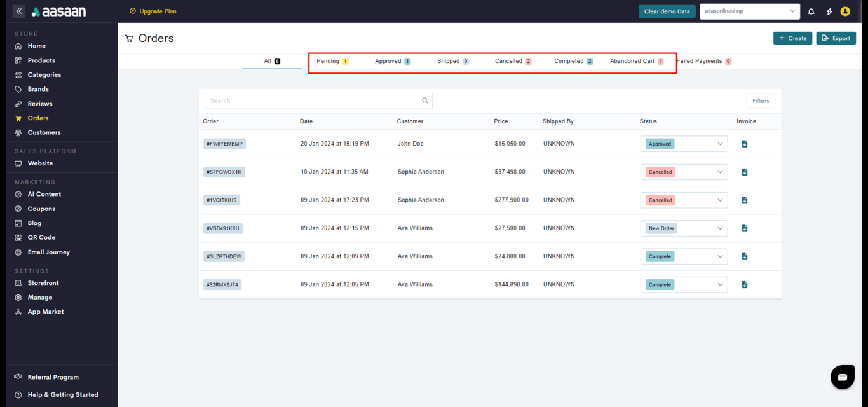Image resolution: width=868 pixels, height=407 pixels.
Task: Collapse the sidebar with double-chevron icon
Action: click(19, 11)
